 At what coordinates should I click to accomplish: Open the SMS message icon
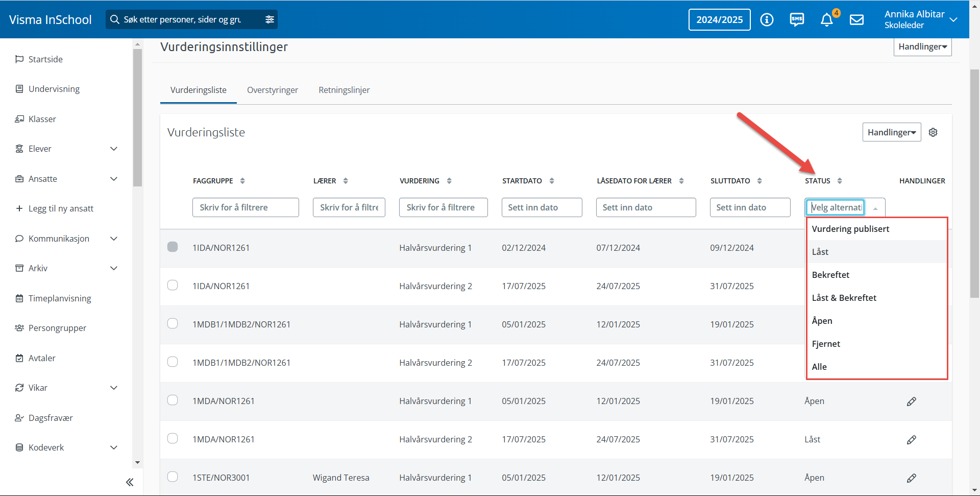[797, 19]
